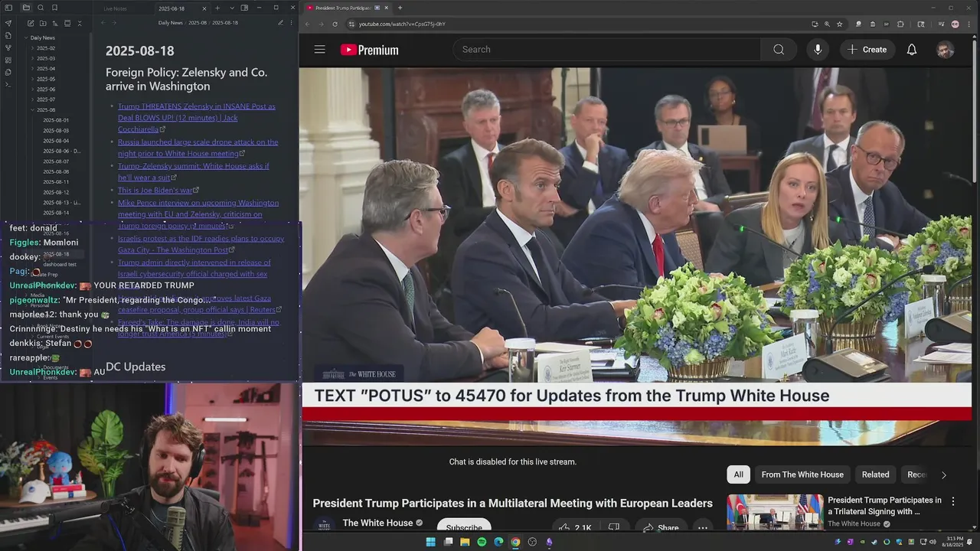Open the Mike Pence interview link
The image size is (980, 551).
click(198, 214)
